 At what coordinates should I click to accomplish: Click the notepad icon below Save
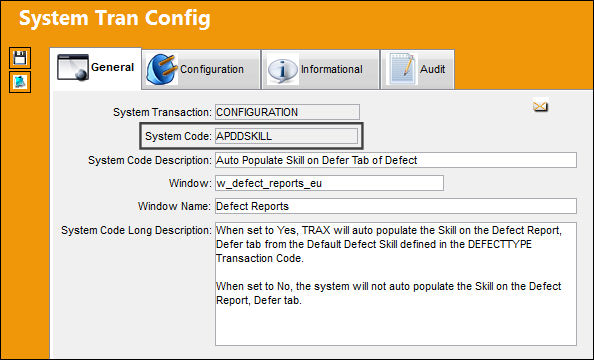pyautogui.click(x=20, y=82)
